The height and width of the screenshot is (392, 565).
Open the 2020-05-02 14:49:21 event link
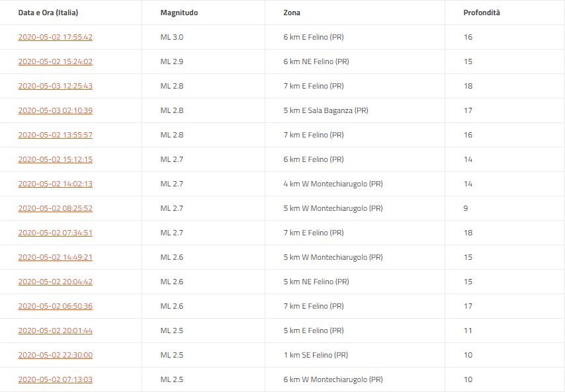click(x=55, y=257)
